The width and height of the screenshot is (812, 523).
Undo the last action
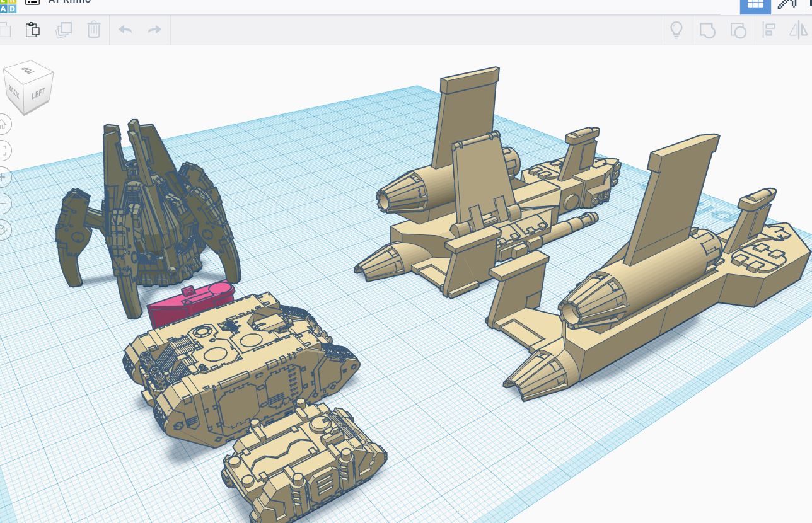point(125,30)
